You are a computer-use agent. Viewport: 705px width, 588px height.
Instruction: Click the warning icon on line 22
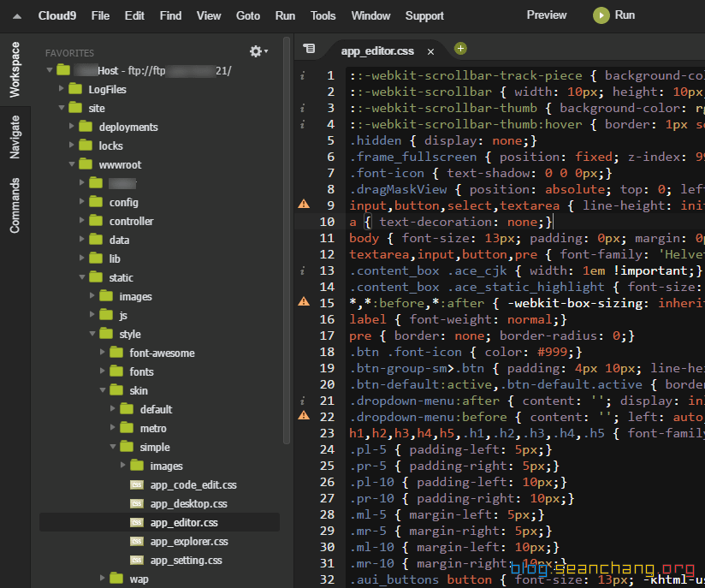pos(304,415)
